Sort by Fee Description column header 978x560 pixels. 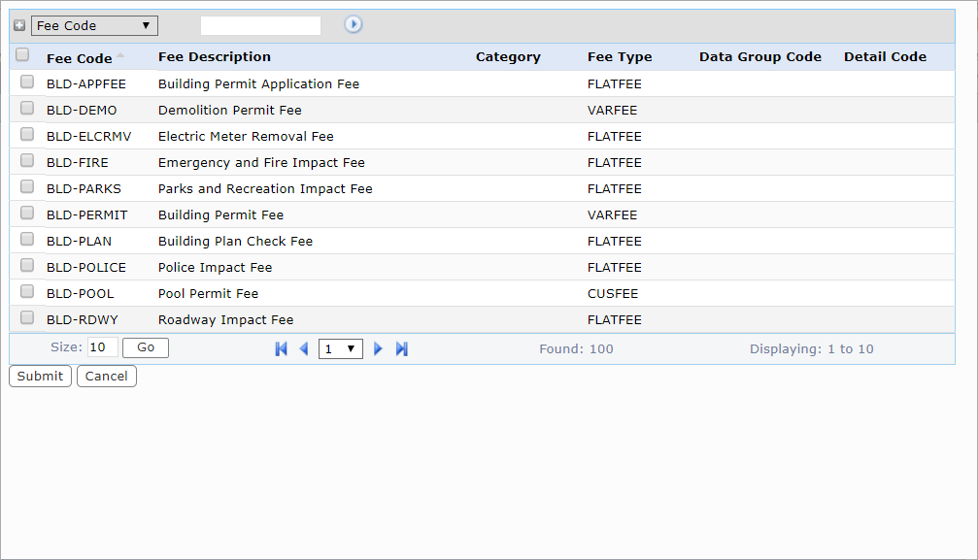pos(215,56)
